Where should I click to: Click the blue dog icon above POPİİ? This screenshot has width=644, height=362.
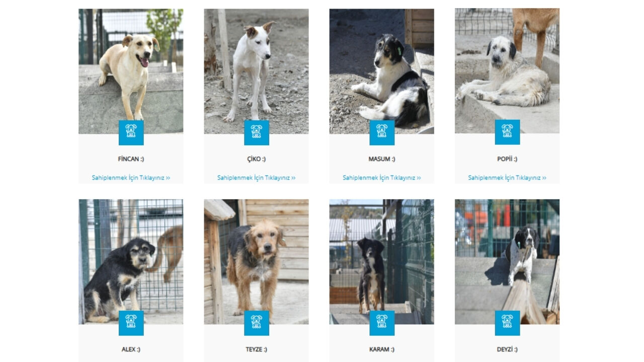coord(507,132)
